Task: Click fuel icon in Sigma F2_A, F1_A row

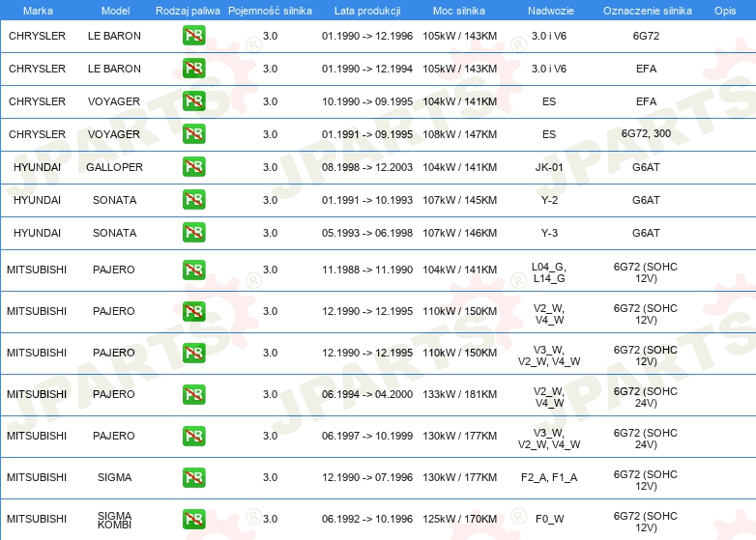Action: coord(193,477)
